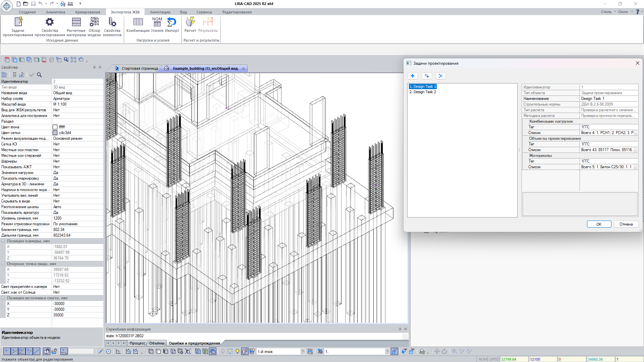Click search magnifier in Properties panel
This screenshot has height=362, width=644.
pyautogui.click(x=39, y=75)
